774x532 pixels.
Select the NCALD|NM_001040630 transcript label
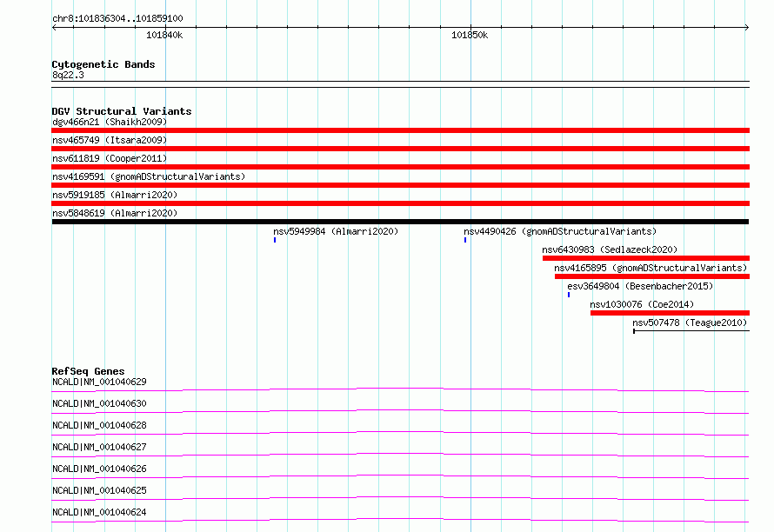pos(99,403)
